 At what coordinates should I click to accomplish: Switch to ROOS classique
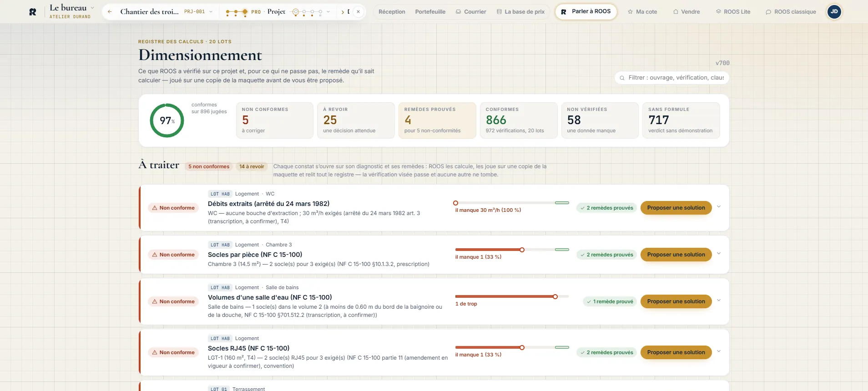click(x=791, y=12)
